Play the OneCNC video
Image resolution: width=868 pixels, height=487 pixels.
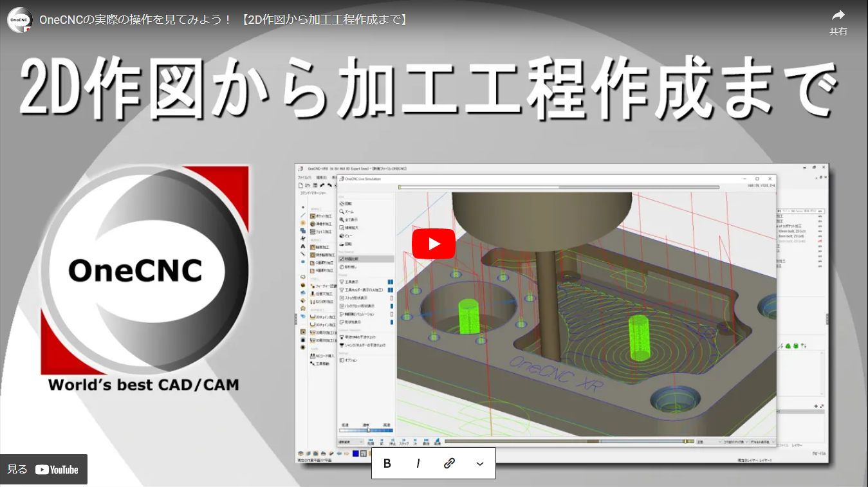[x=434, y=244]
